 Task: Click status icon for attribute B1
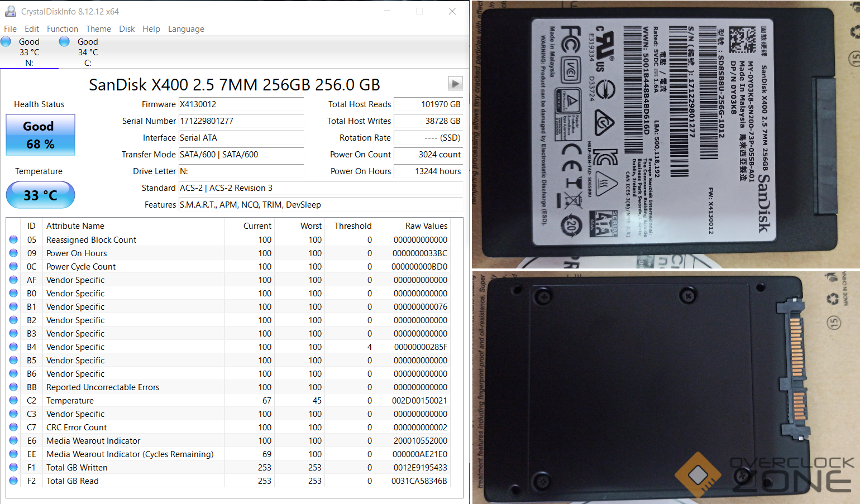[13, 306]
